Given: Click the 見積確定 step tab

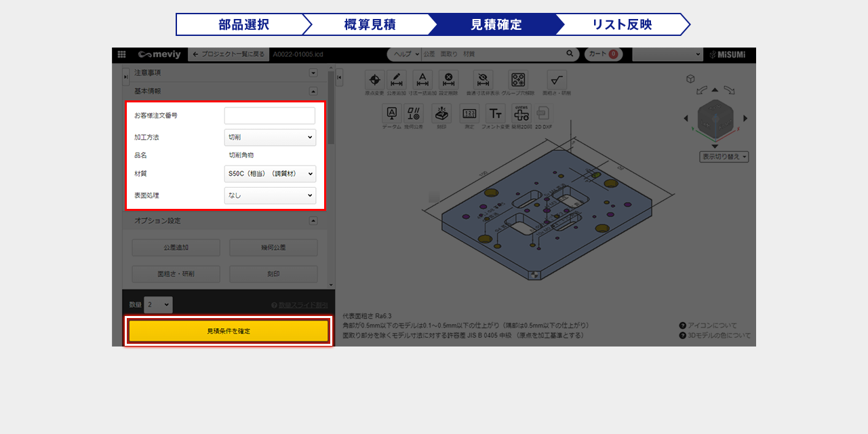Looking at the screenshot, I should 496,24.
